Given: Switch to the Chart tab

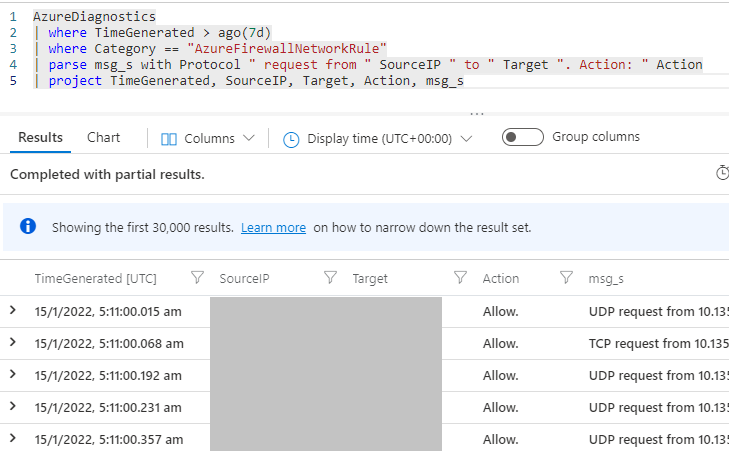Looking at the screenshot, I should 103,137.
